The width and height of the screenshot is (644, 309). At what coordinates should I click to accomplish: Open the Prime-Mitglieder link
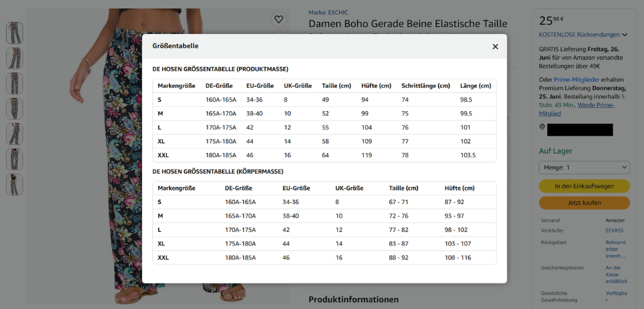tap(576, 79)
